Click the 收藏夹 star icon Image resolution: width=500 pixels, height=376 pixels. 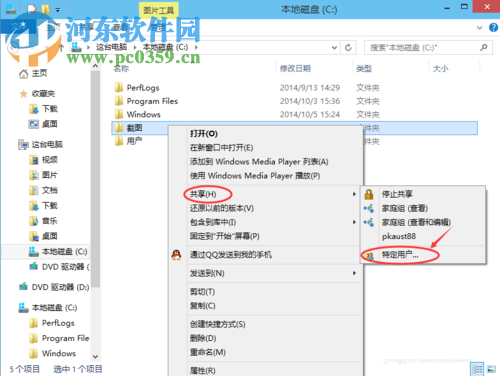[23, 94]
